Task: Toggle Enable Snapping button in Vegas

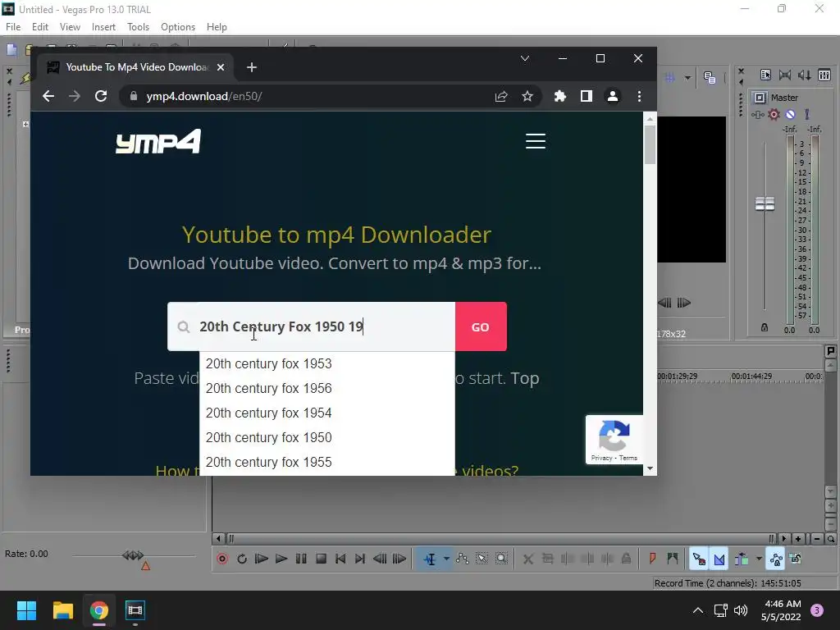Action: (x=699, y=559)
